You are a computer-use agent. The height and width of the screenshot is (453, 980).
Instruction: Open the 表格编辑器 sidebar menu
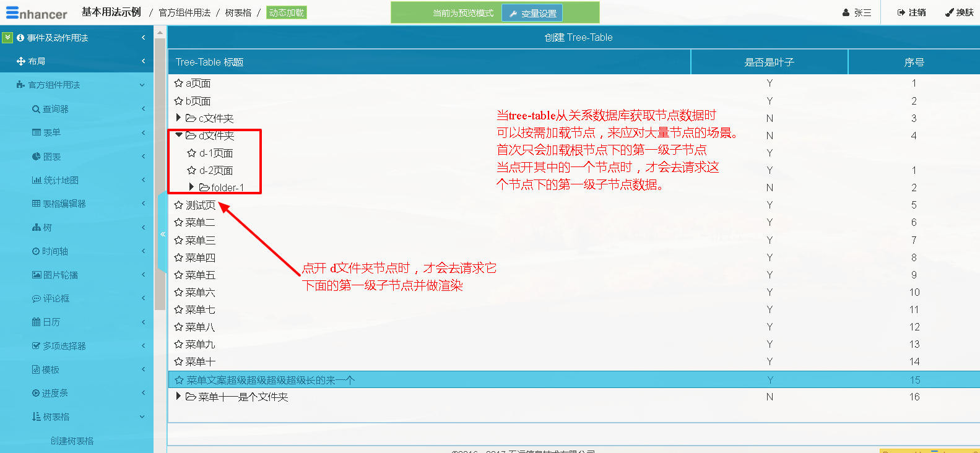tap(64, 204)
